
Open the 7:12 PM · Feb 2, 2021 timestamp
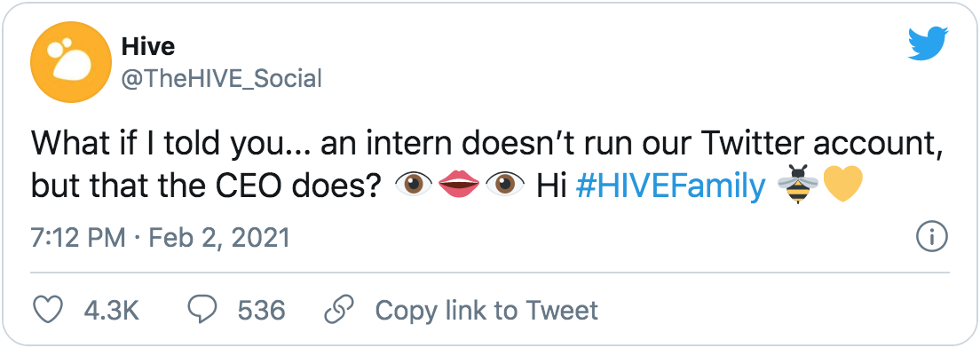click(160, 237)
